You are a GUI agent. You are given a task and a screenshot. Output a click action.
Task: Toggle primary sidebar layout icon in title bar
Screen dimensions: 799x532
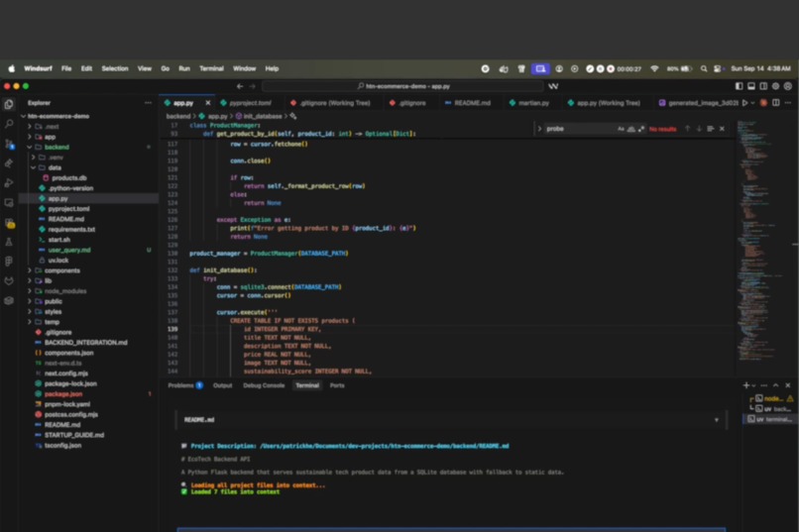739,86
